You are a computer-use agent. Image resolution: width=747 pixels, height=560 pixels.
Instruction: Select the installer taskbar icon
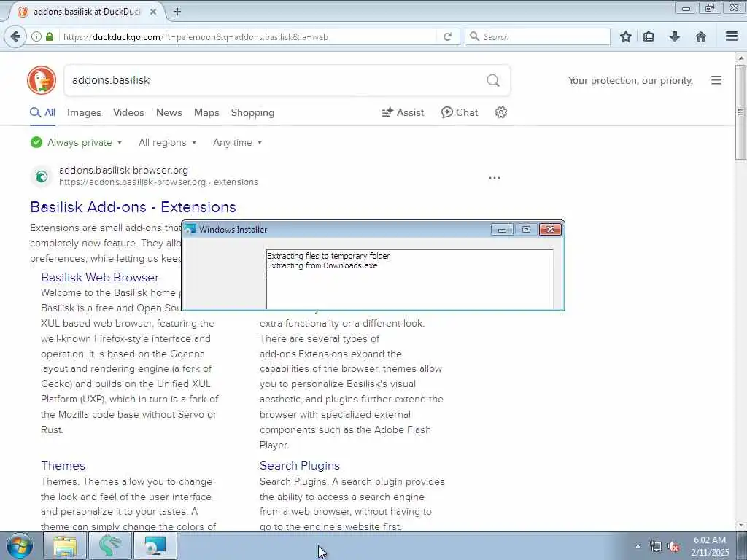pos(155,546)
